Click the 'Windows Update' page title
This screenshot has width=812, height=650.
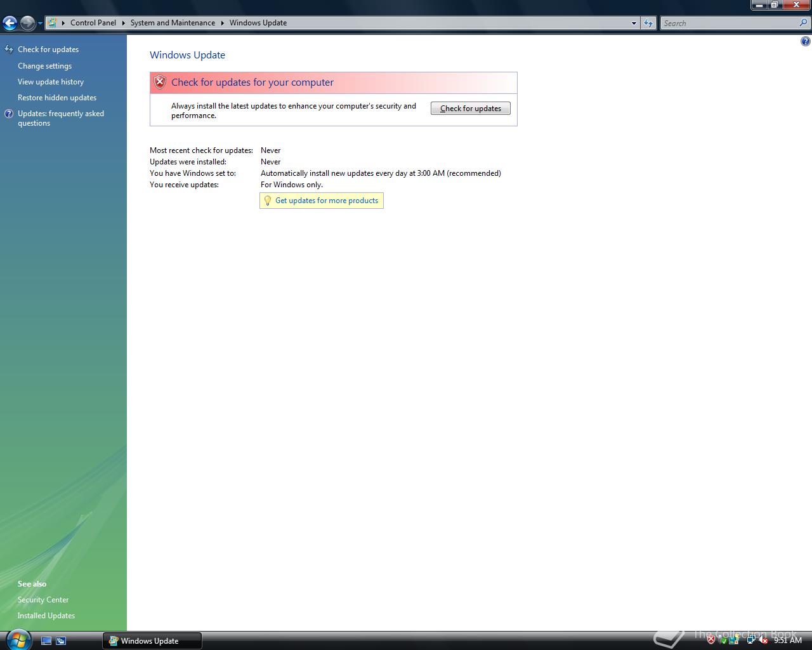188,55
